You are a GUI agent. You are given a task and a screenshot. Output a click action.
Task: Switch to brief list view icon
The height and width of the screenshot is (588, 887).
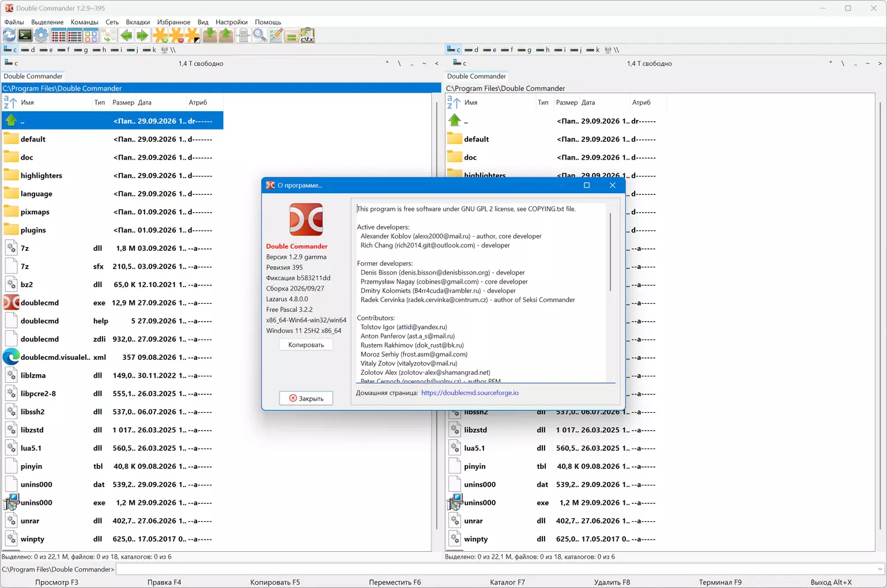click(x=59, y=36)
